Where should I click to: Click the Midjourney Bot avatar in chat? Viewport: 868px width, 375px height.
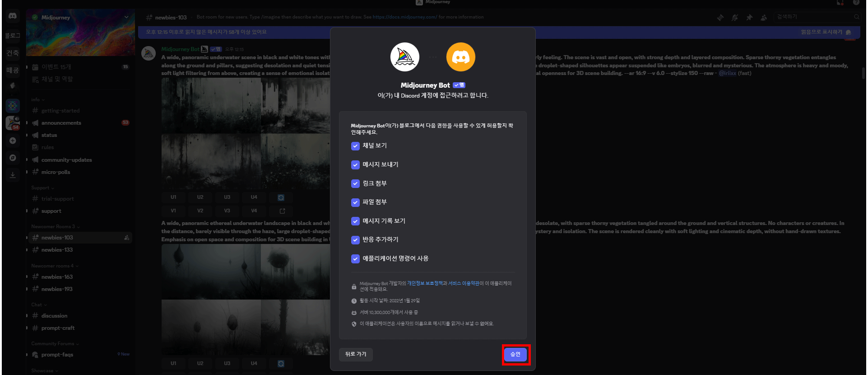(x=149, y=53)
